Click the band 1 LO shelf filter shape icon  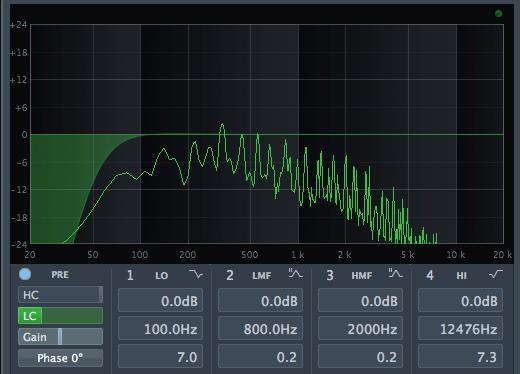pyautogui.click(x=196, y=275)
